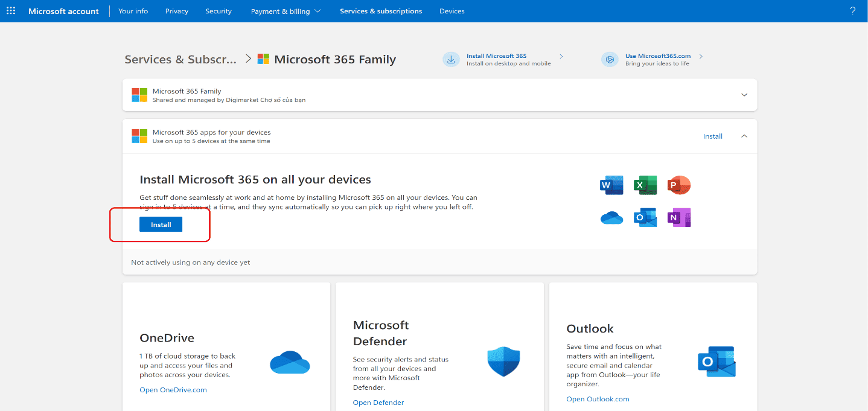Expand the Microsoft 365 Family row chevron
The height and width of the screenshot is (411, 868).
coord(744,95)
